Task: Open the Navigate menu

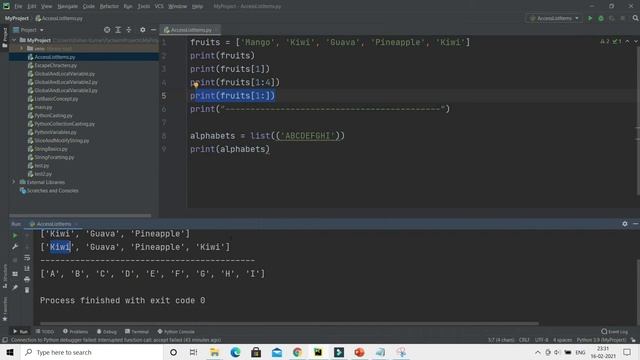Action: [x=67, y=7]
